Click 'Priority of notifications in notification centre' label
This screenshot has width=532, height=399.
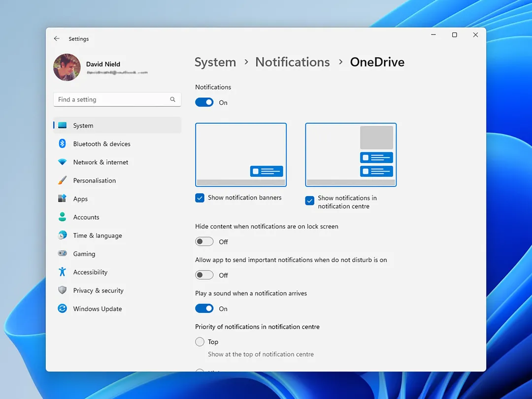(257, 327)
